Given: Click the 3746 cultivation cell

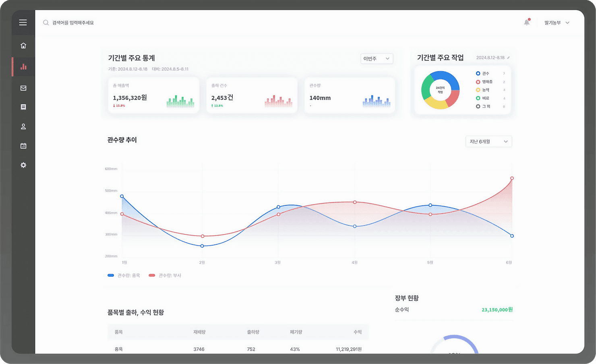Looking at the screenshot, I should pos(199,349).
